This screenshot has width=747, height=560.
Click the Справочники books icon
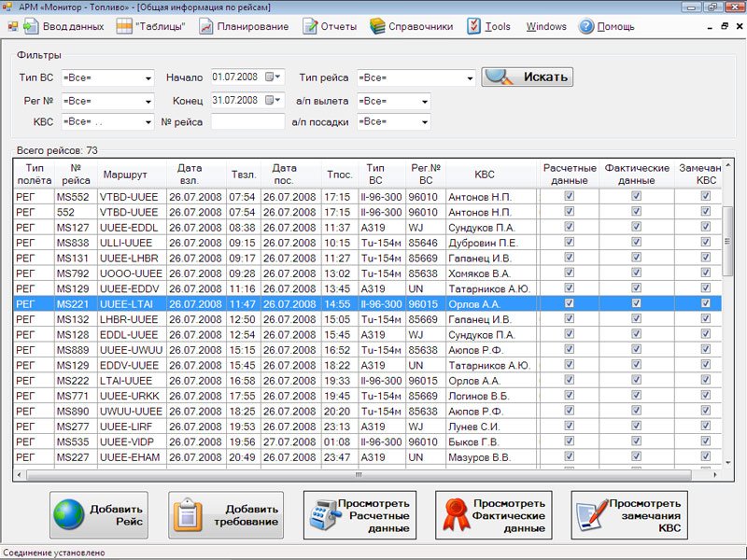pyautogui.click(x=377, y=27)
